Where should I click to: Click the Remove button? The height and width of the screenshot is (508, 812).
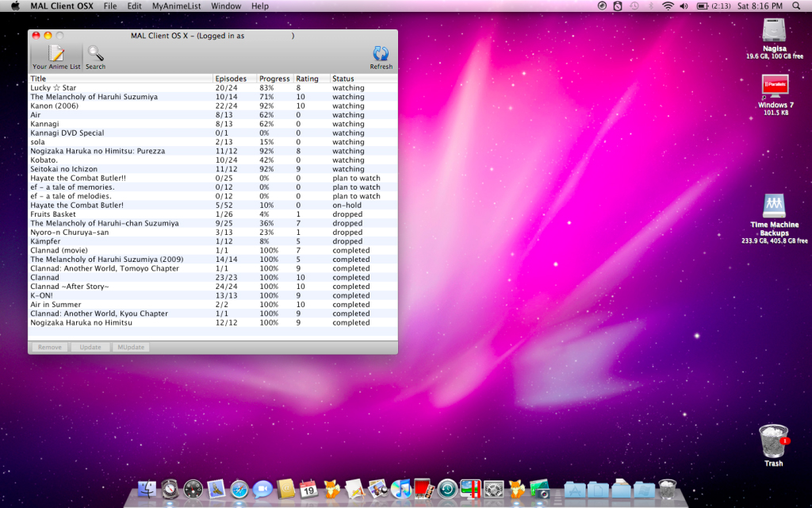click(x=50, y=348)
